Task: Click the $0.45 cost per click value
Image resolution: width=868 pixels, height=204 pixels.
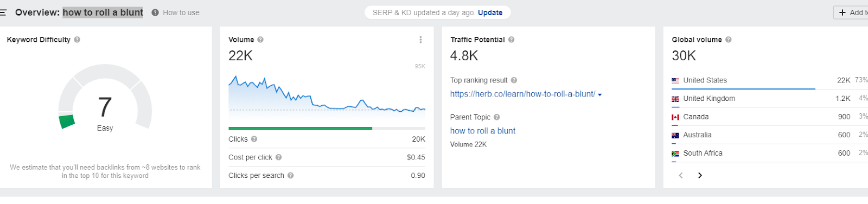Action: [416, 157]
